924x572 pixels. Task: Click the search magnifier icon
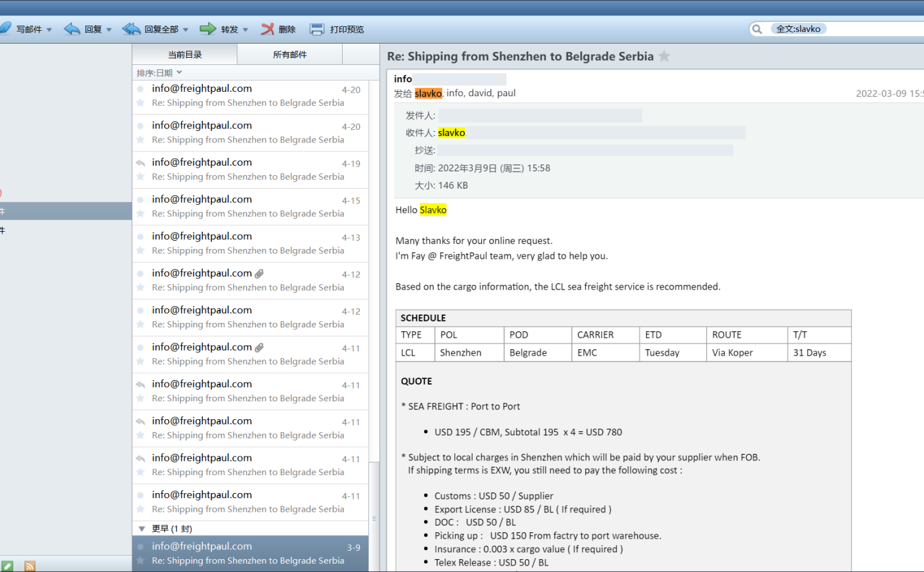[x=757, y=29]
